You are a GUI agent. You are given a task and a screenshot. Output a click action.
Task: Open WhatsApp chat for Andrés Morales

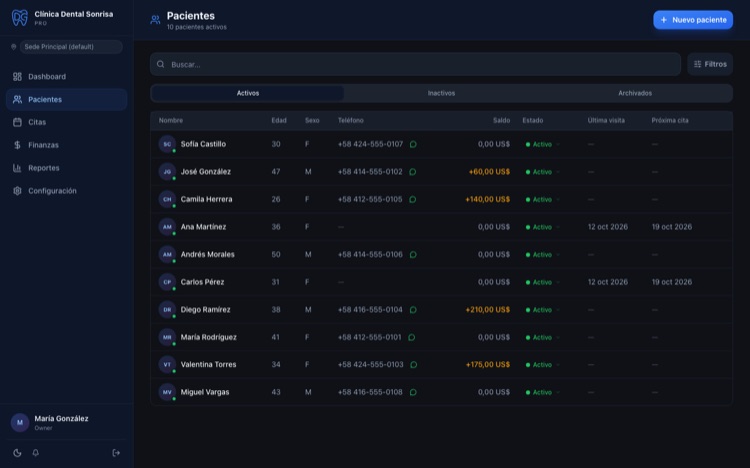tap(413, 255)
